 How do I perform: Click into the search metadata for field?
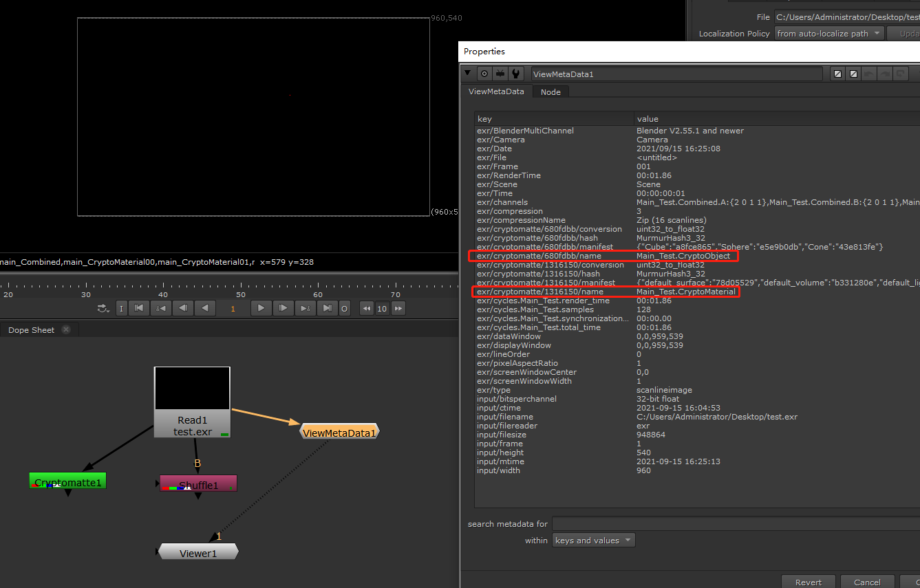point(736,523)
